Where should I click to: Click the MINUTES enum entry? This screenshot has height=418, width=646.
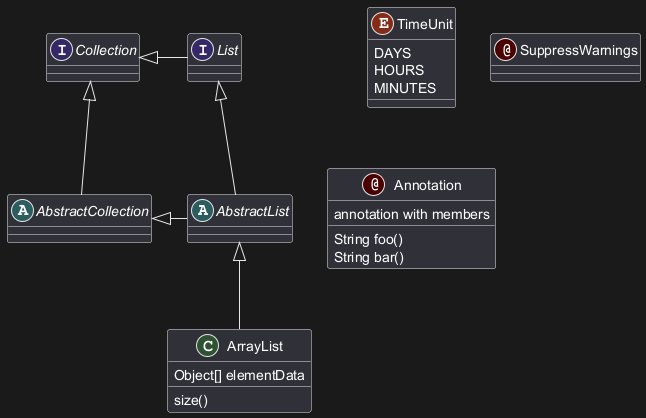point(404,88)
